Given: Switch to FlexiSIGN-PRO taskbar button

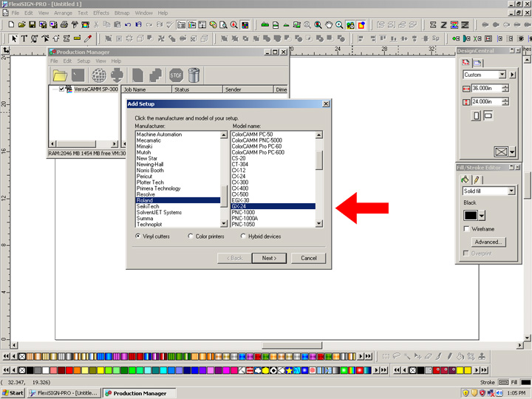Looking at the screenshot, I should point(64,393).
